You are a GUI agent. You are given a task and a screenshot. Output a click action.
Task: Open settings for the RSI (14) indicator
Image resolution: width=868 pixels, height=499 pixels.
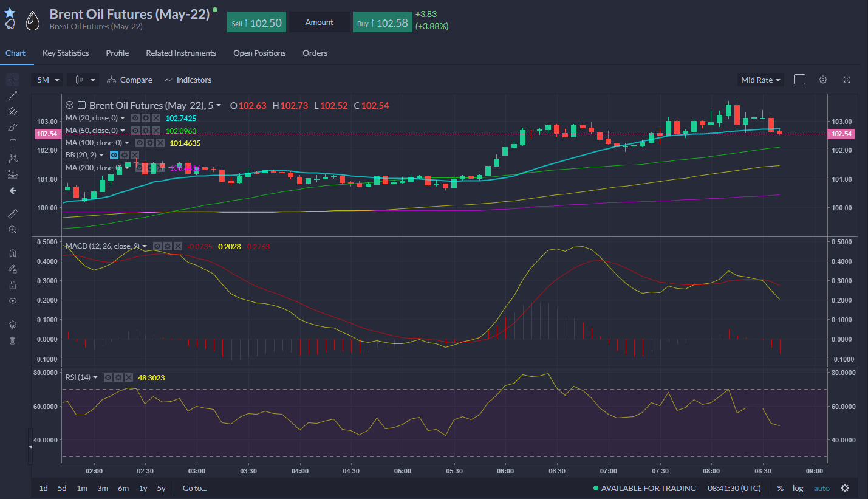pyautogui.click(x=118, y=377)
